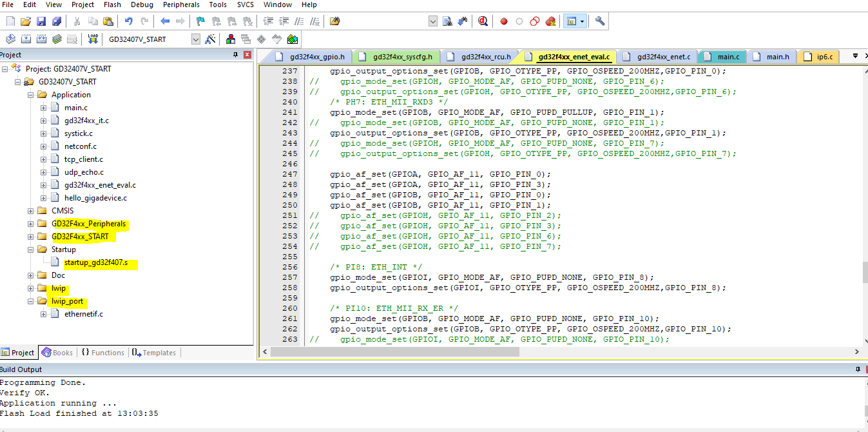The width and height of the screenshot is (868, 432).
Task: Open the Peripherals menu
Action: (x=181, y=5)
